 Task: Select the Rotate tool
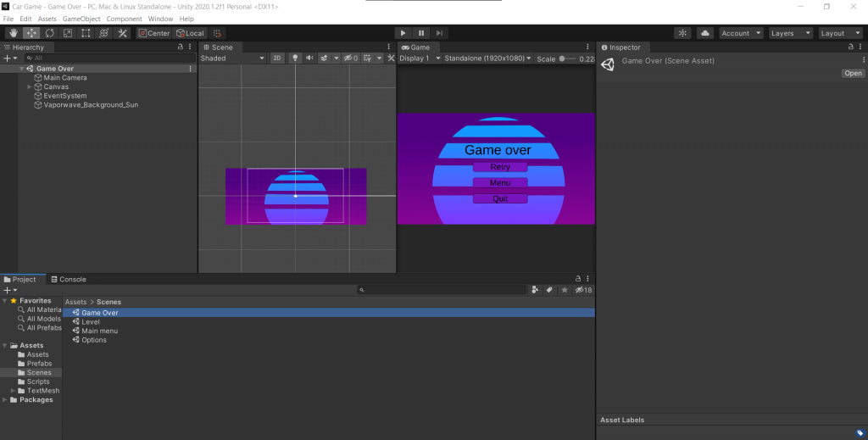click(50, 33)
